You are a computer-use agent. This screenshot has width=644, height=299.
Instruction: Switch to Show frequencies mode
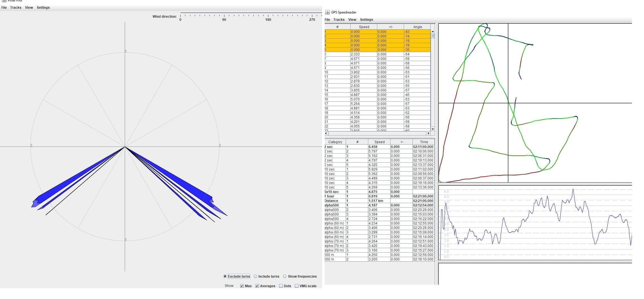point(285,276)
